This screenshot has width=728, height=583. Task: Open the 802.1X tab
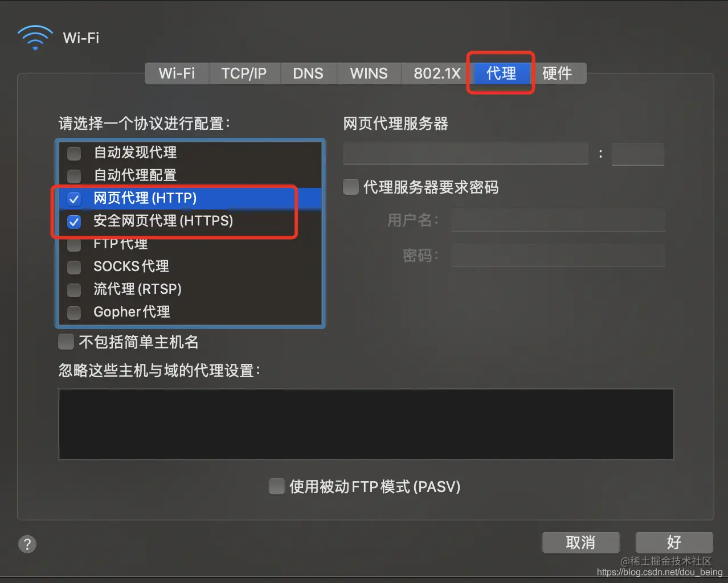point(437,73)
